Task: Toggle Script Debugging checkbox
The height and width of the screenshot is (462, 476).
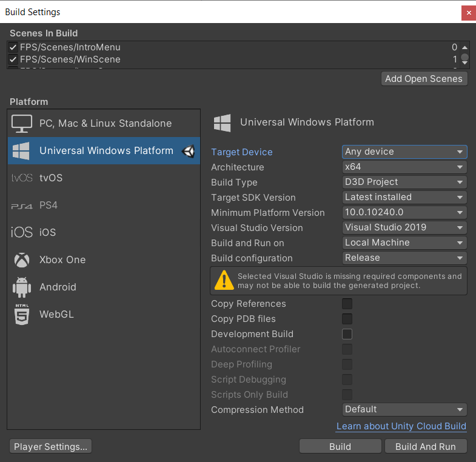Action: [x=347, y=380]
